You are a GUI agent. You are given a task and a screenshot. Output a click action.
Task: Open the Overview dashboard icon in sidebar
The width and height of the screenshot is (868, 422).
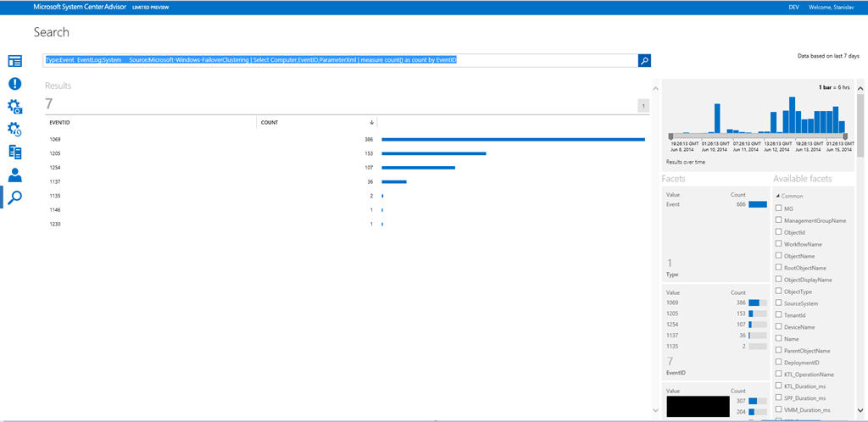[x=14, y=61]
